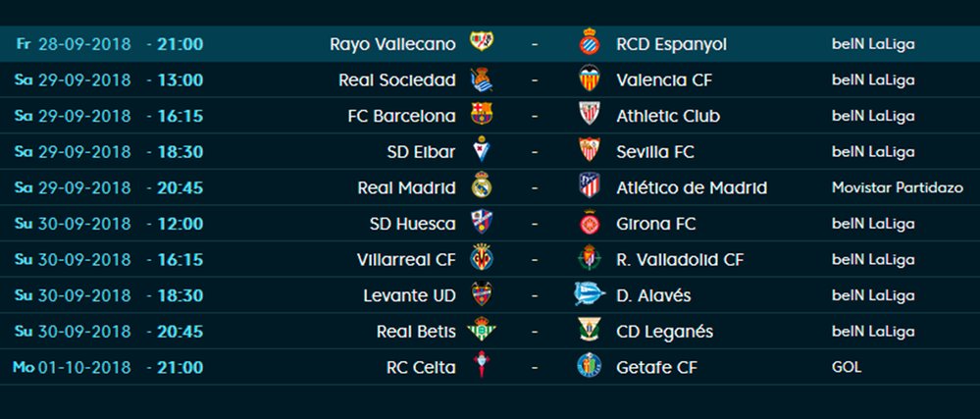Click the Real Madrid crest icon

[x=482, y=186]
